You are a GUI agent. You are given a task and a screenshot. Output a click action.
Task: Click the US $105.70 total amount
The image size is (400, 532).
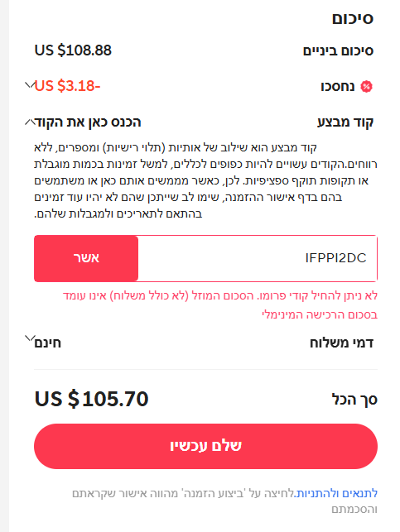[92, 399]
